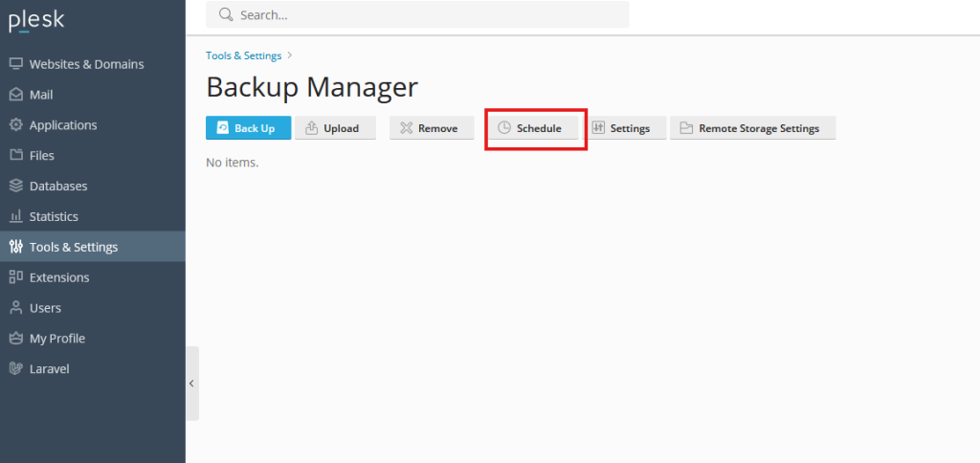Open My Profile page

(x=56, y=339)
